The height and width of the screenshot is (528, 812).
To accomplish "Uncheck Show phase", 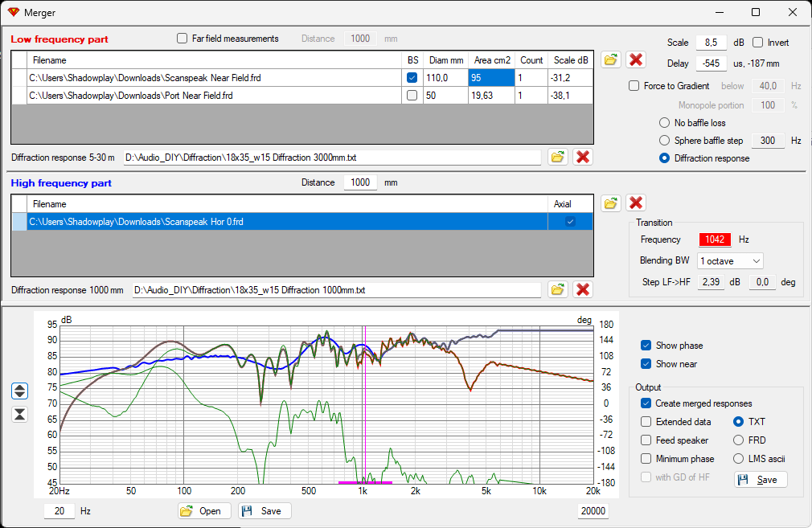I will click(x=646, y=346).
